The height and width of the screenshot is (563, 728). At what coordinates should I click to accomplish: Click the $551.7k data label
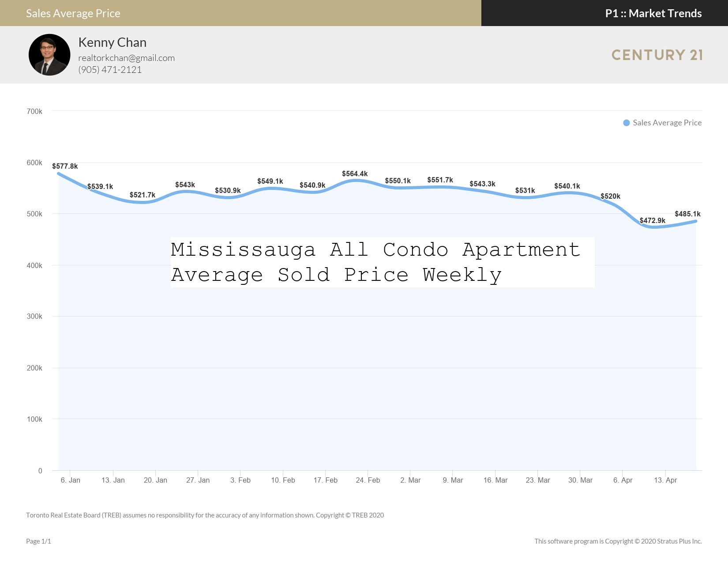[440, 180]
